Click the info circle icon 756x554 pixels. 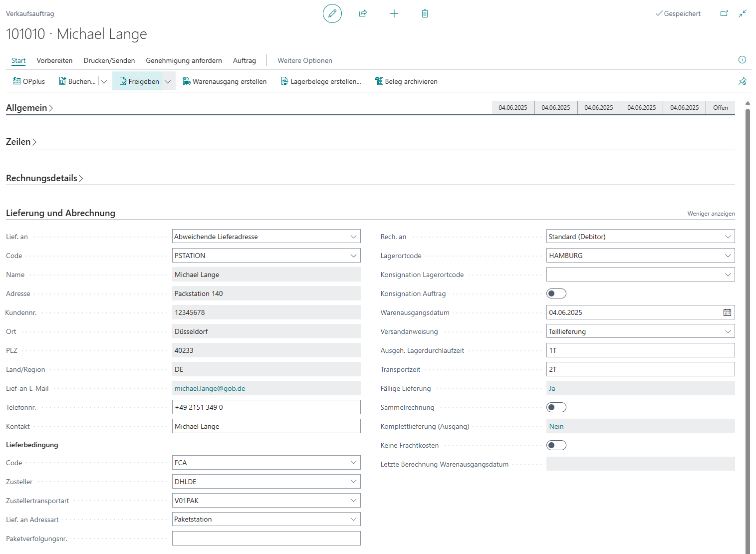742,60
